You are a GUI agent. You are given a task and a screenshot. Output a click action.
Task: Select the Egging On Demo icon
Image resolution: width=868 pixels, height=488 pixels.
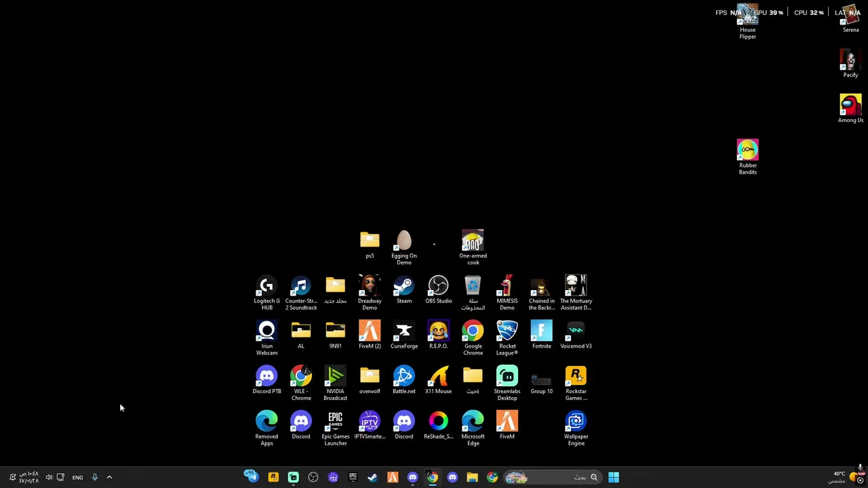(404, 248)
